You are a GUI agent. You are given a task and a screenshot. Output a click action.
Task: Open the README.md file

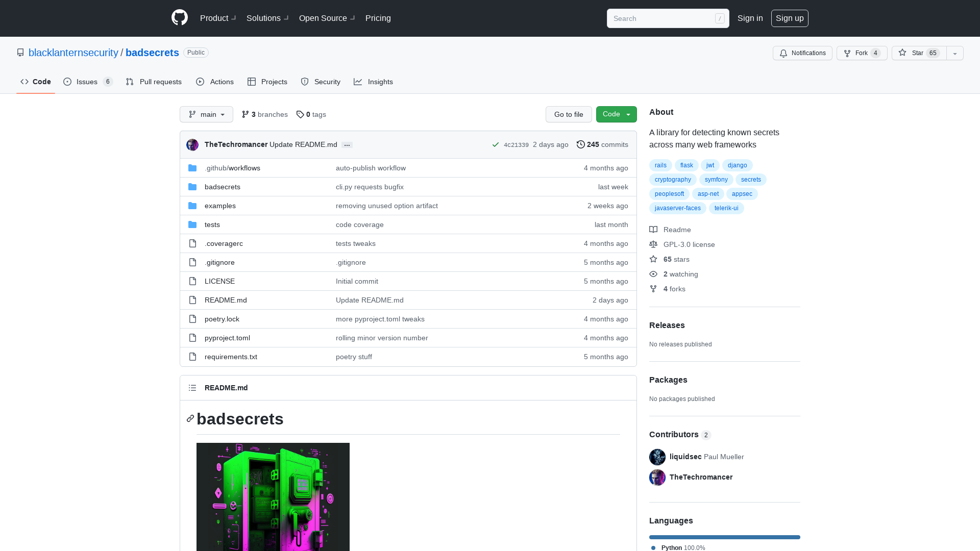(226, 300)
